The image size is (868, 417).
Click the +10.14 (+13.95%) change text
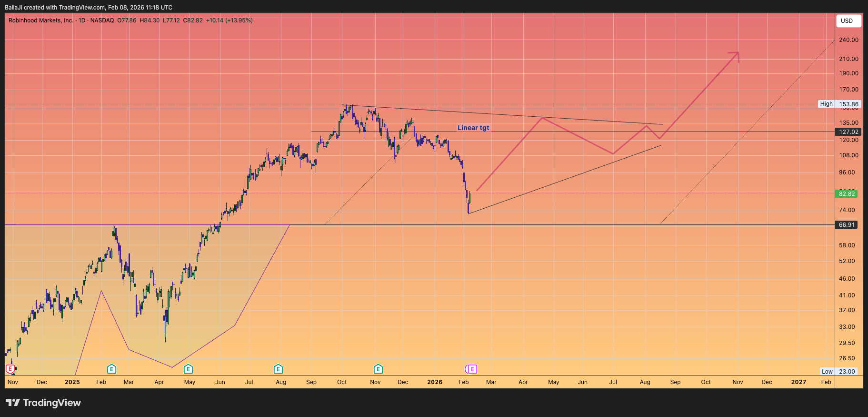point(229,20)
